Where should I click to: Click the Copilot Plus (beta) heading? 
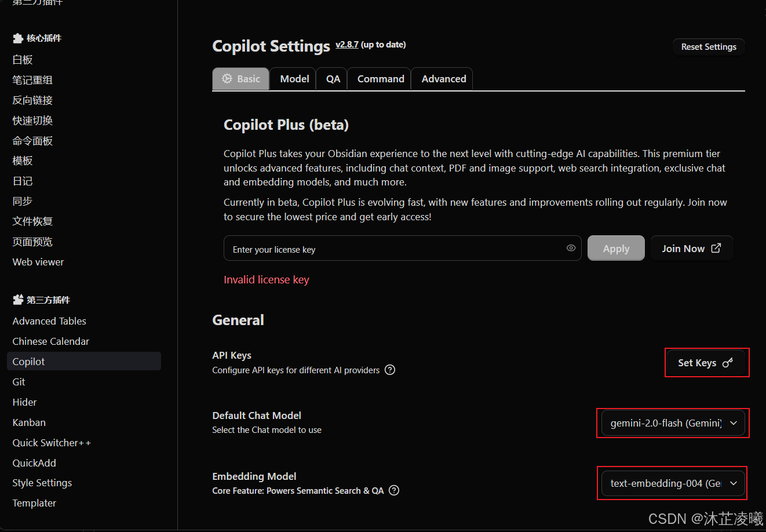[286, 125]
